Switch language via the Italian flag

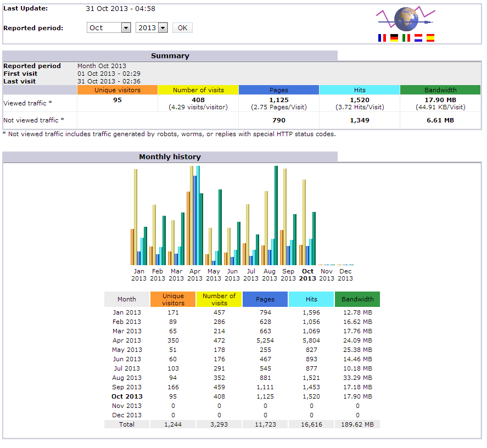[406, 38]
